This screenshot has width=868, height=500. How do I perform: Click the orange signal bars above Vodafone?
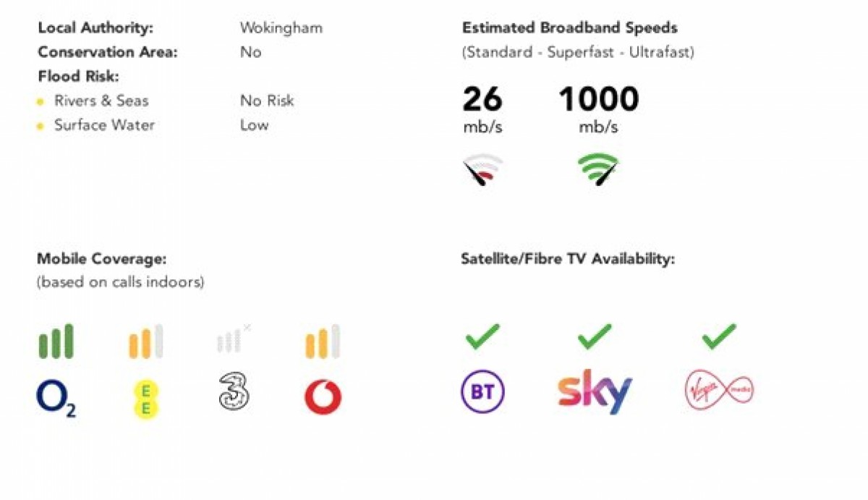point(323,341)
